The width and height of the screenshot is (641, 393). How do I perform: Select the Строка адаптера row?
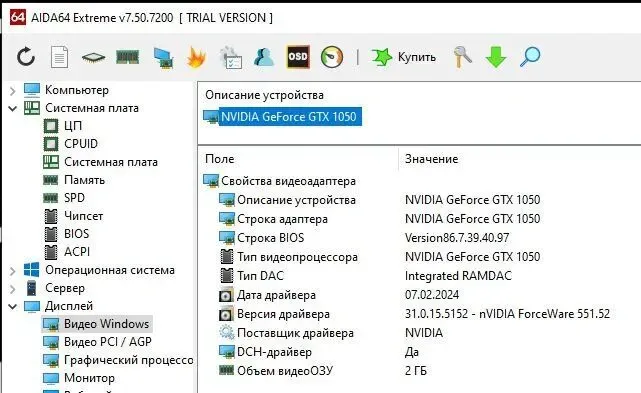pos(282,219)
